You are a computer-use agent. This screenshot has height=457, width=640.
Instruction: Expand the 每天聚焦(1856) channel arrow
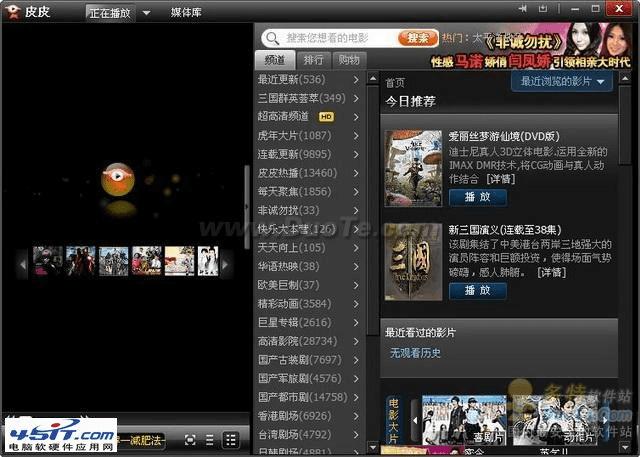coord(356,192)
